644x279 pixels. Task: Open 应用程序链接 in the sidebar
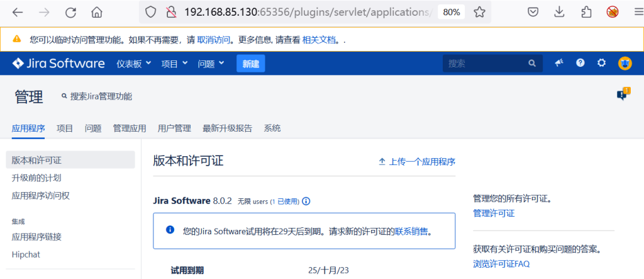click(x=36, y=237)
